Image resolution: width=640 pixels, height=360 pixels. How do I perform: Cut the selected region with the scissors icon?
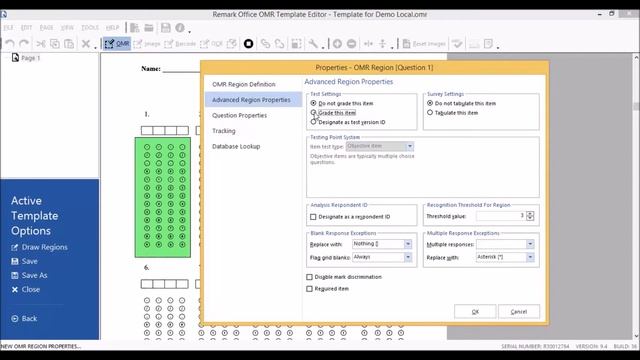click(x=41, y=44)
